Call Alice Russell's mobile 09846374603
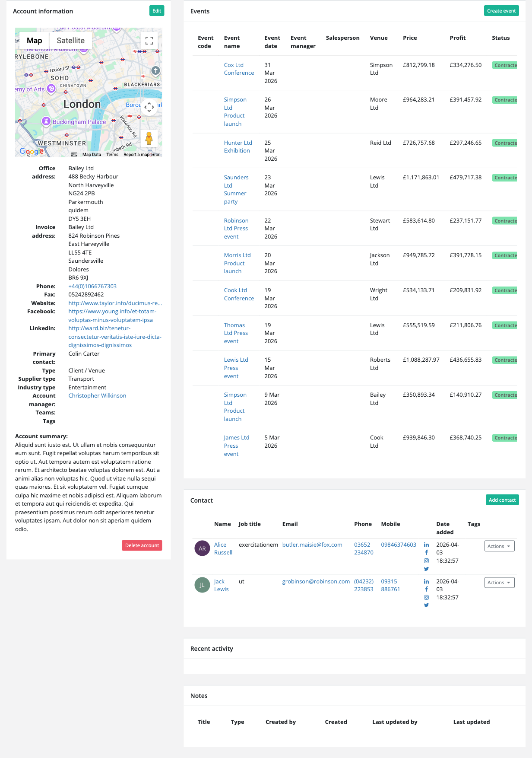 pyautogui.click(x=399, y=545)
